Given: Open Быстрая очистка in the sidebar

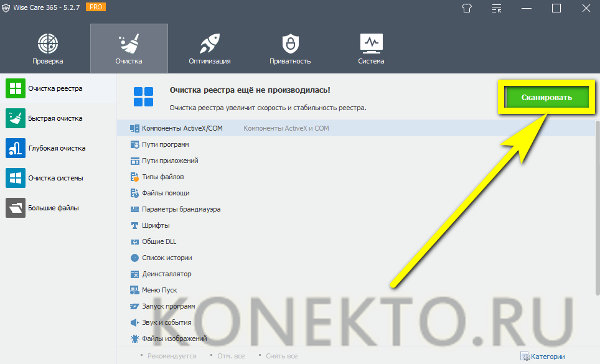Looking at the screenshot, I should [x=58, y=118].
